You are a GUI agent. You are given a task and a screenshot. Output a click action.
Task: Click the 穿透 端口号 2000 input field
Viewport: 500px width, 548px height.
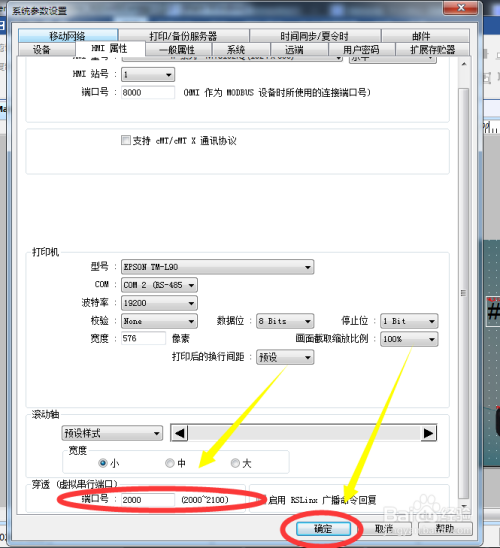click(x=147, y=500)
